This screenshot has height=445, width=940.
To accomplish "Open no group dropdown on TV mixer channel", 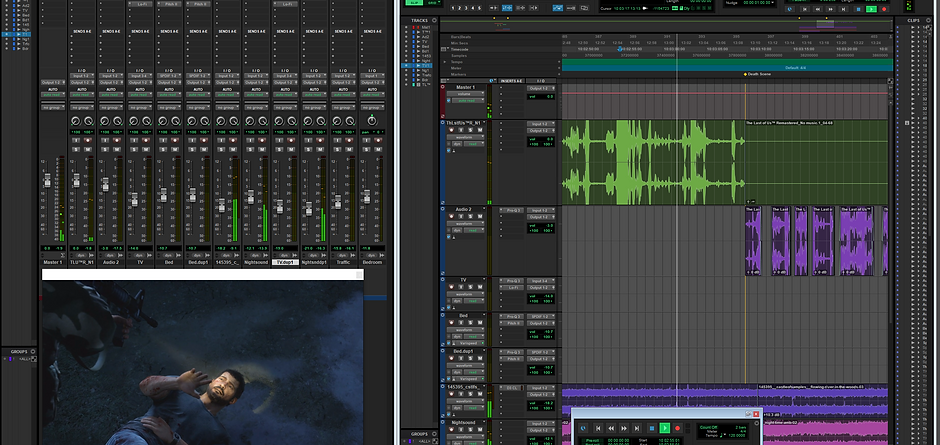I will 140,108.
